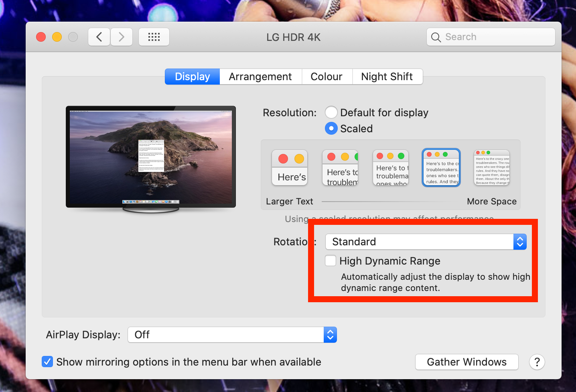Open the AirPlay Display dropdown
Screen dimensions: 576x392
pyautogui.click(x=232, y=335)
